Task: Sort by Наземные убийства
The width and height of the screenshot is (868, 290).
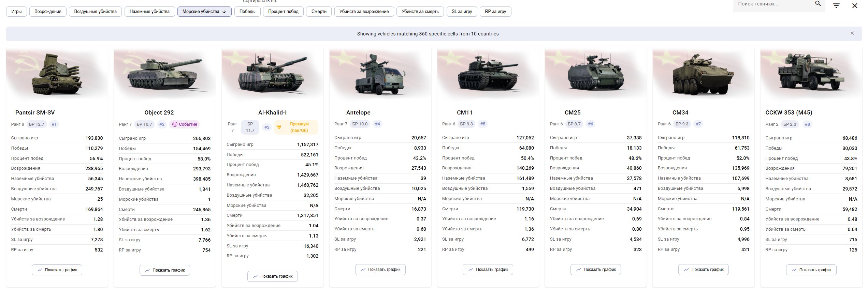Action: pos(149,12)
